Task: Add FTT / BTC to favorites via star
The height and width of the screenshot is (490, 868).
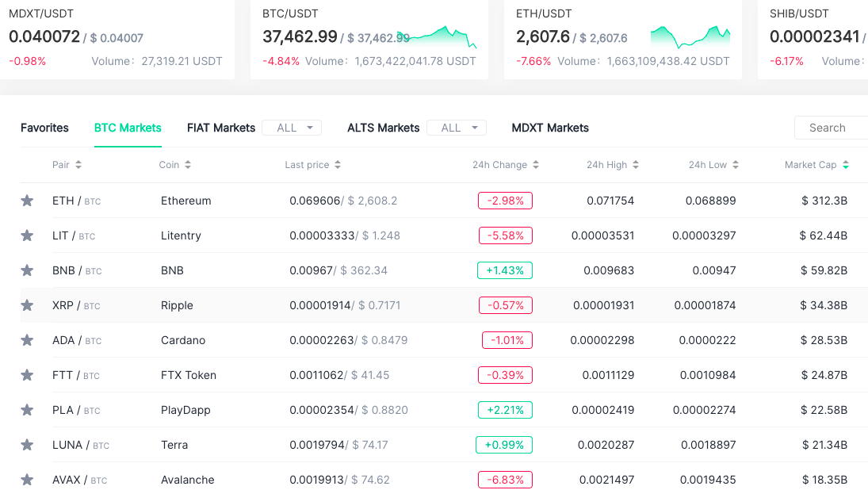Action: coord(27,375)
